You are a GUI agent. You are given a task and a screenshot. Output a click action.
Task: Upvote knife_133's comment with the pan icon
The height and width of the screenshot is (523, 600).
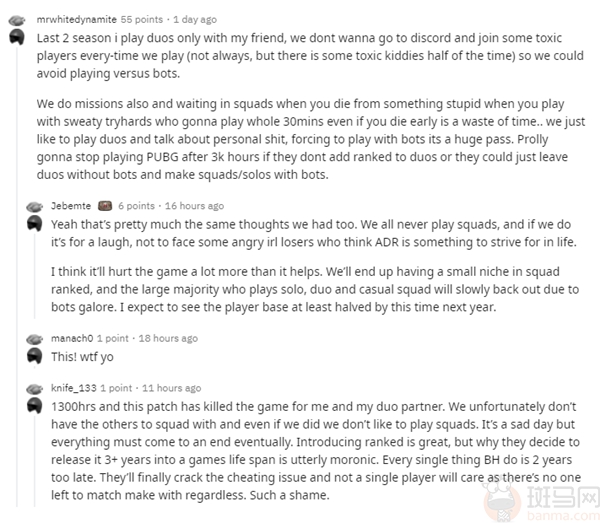(33, 388)
